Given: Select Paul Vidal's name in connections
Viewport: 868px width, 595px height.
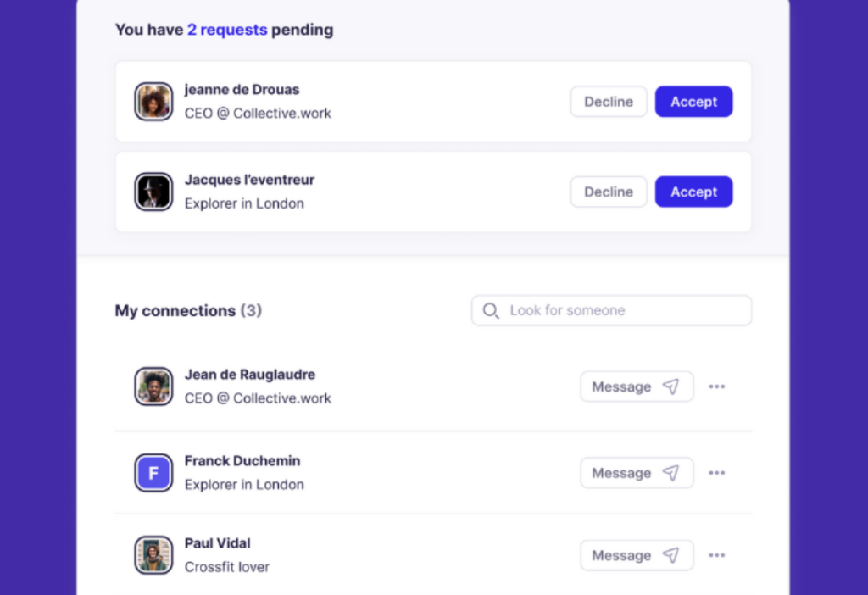Looking at the screenshot, I should click(217, 543).
